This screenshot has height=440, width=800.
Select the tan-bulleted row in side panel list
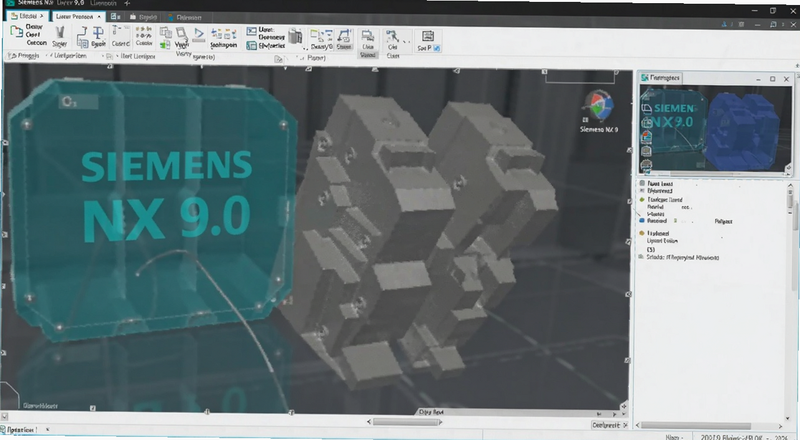[655, 233]
